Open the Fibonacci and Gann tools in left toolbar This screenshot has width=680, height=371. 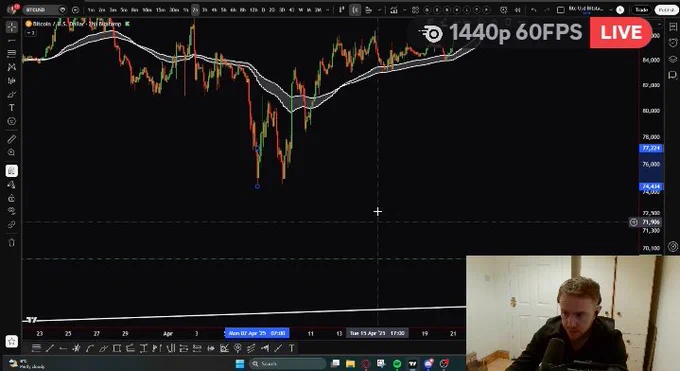tap(12, 53)
